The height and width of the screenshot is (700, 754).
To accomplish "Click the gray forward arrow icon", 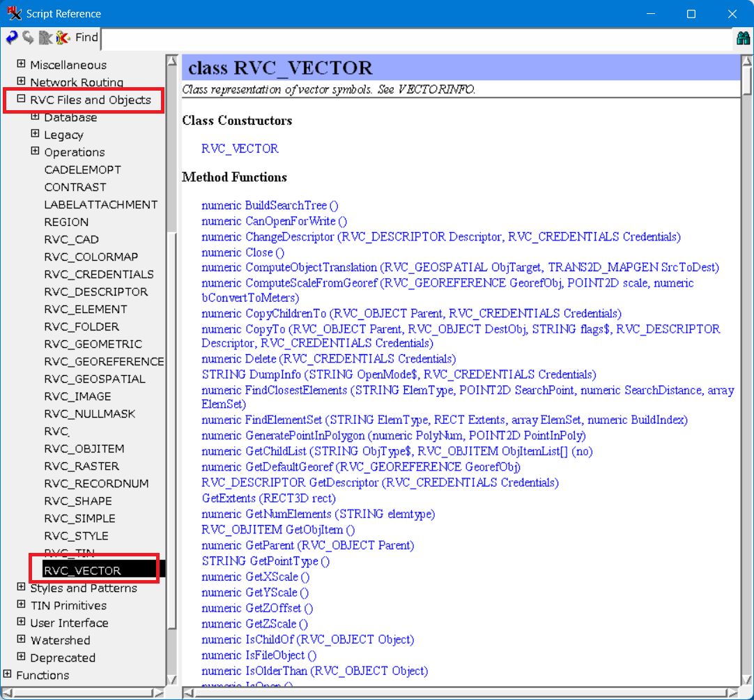I will pyautogui.click(x=29, y=38).
